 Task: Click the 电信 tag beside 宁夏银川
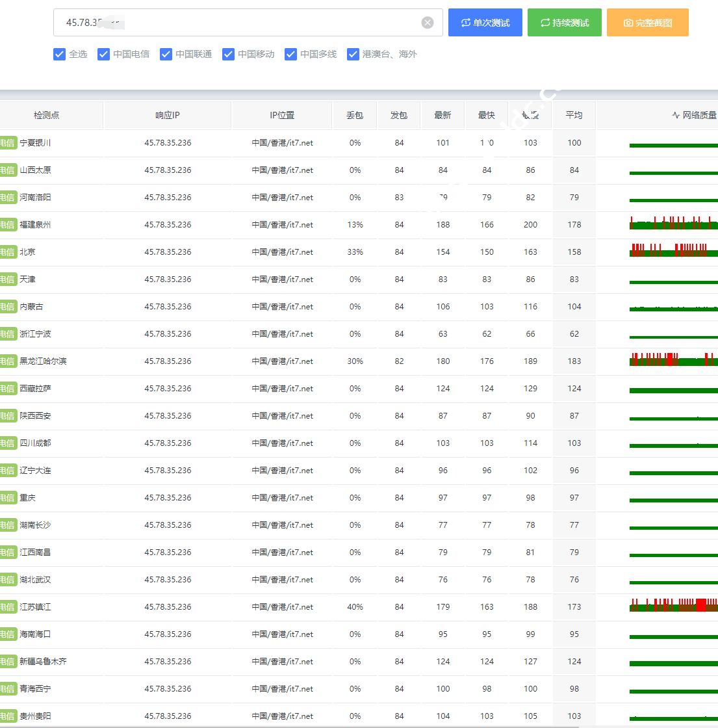[7, 143]
